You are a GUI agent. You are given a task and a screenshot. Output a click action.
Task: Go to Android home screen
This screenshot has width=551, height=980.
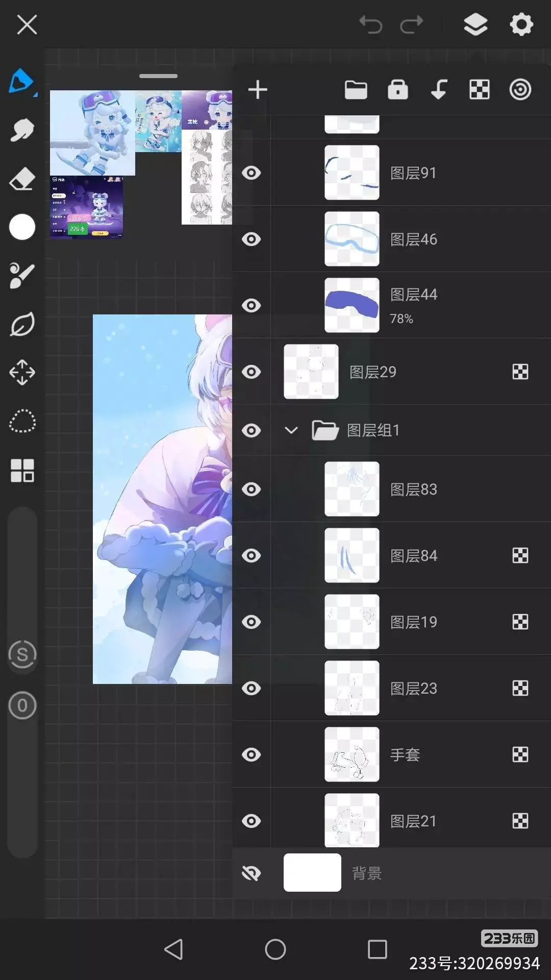(275, 949)
